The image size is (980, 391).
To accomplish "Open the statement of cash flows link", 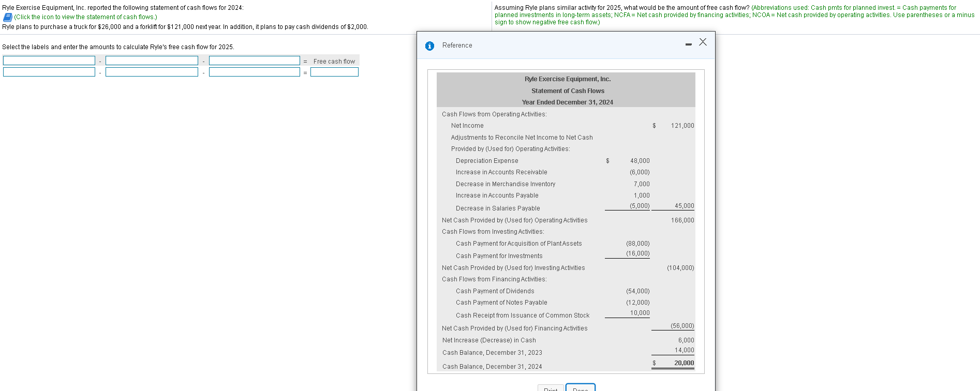I will point(85,17).
